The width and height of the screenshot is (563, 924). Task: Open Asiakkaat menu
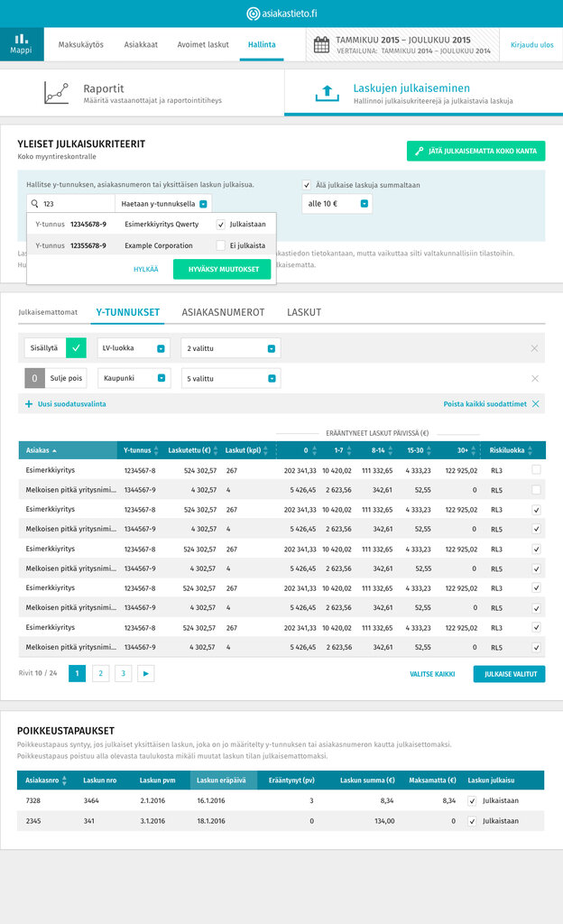[141, 45]
